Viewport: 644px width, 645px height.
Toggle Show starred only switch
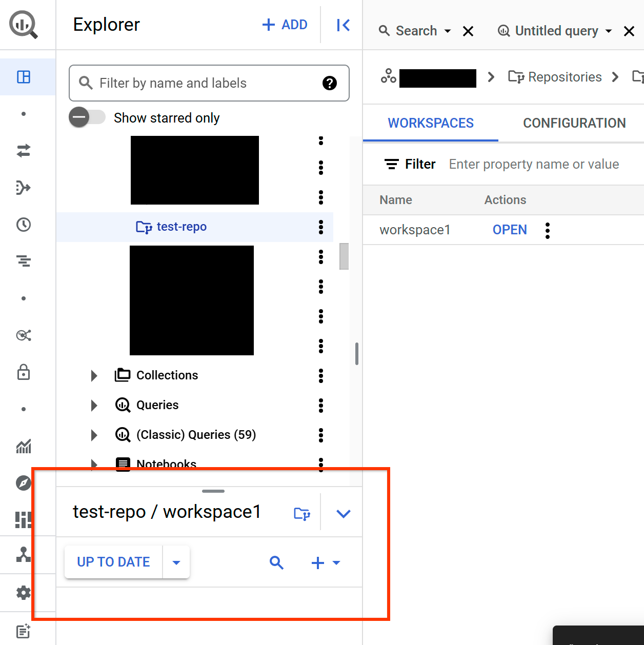coord(87,118)
